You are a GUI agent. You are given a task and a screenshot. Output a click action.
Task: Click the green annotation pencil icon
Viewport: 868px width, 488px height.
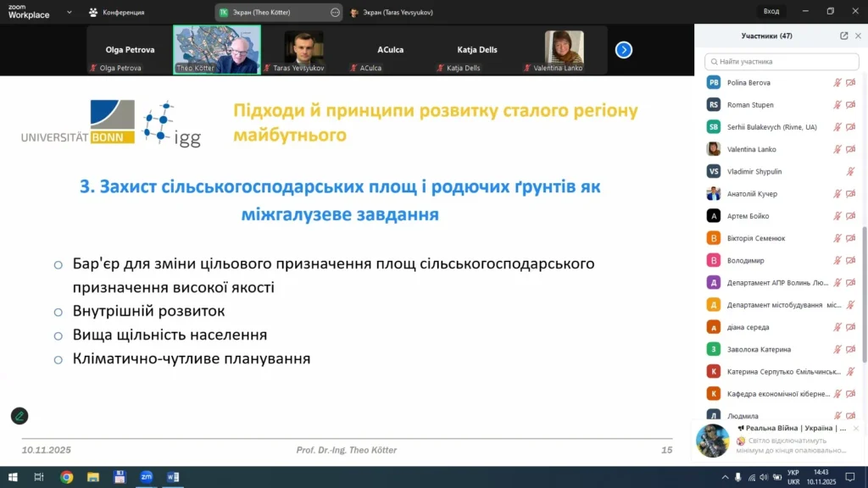19,416
